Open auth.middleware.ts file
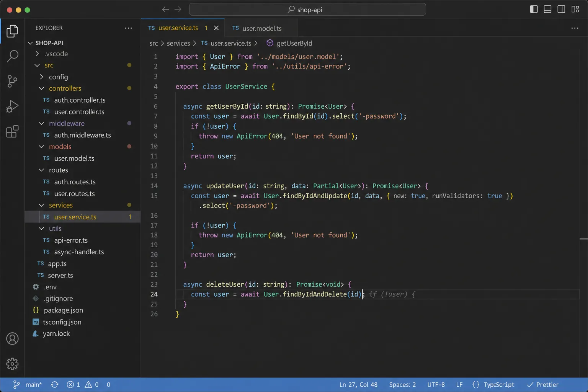Viewport: 588px width, 392px height. point(82,135)
